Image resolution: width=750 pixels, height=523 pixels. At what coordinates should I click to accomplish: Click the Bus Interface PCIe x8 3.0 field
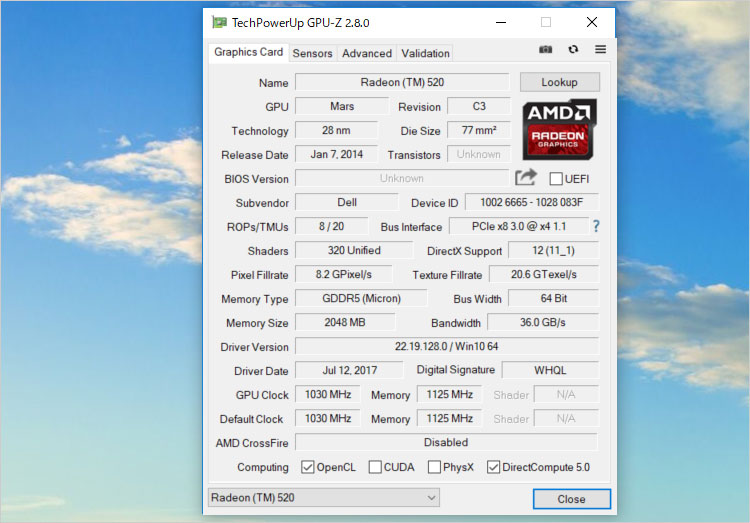pyautogui.click(x=519, y=226)
